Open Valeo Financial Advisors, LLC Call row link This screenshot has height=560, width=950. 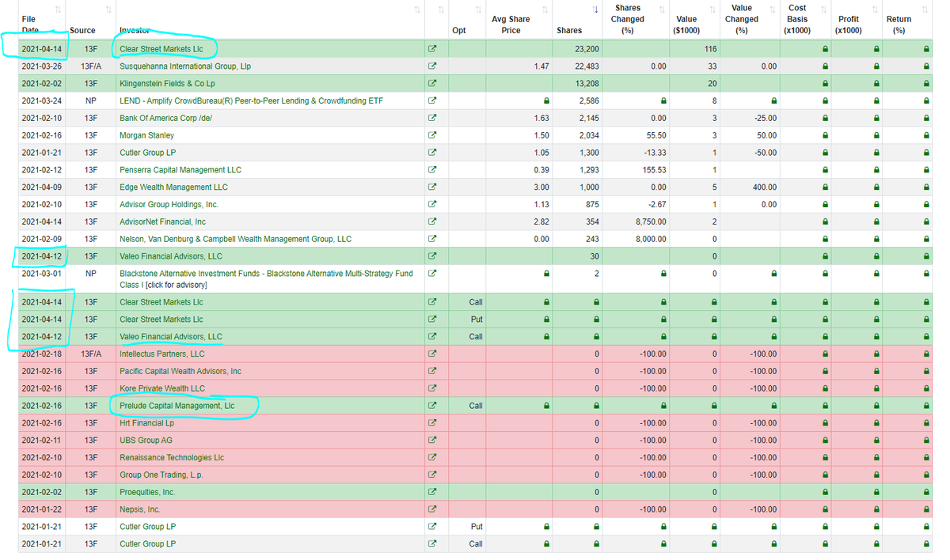click(171, 336)
